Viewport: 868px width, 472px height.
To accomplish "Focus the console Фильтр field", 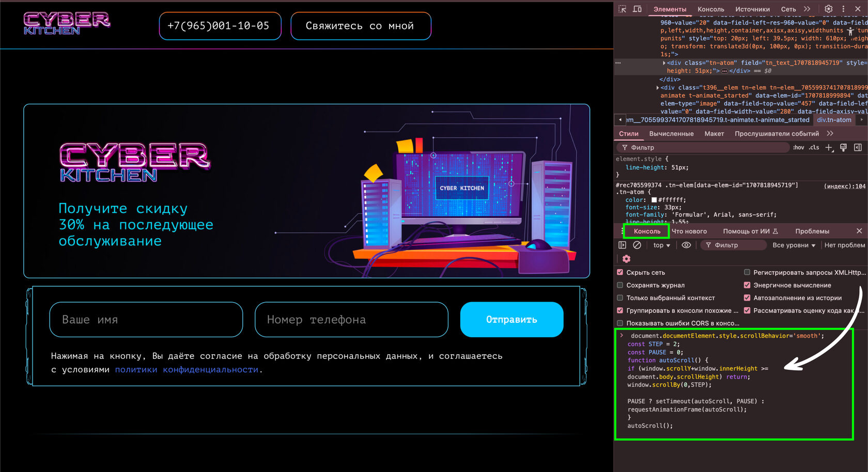I will coord(733,245).
